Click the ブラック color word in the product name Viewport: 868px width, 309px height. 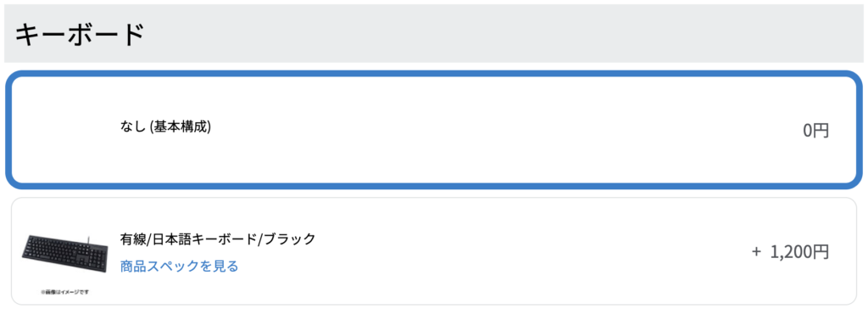tap(290, 239)
